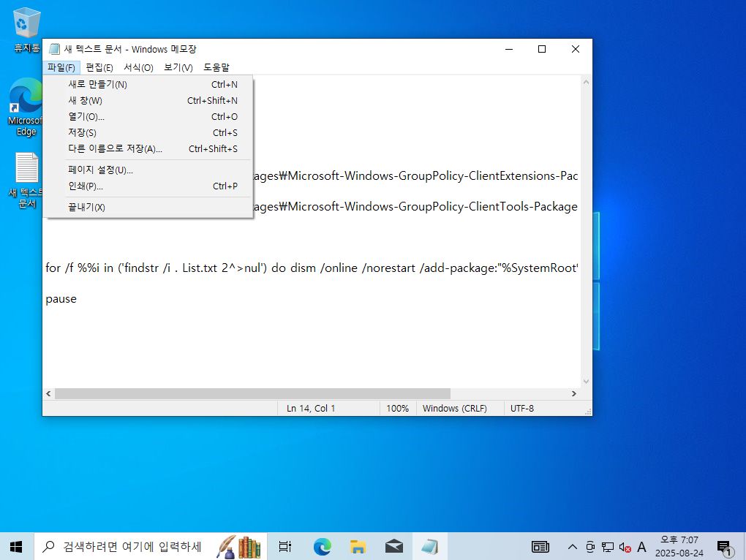Click 저장(S) to save the document
746x560 pixels.
(148, 133)
